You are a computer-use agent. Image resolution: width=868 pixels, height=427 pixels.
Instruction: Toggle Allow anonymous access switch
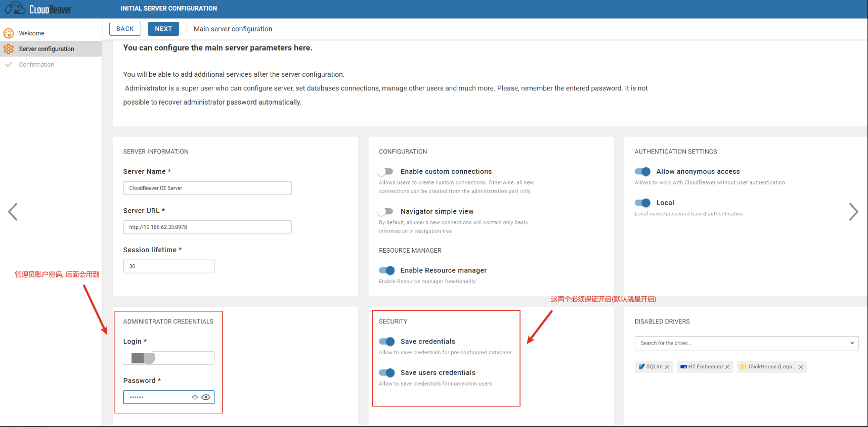pyautogui.click(x=642, y=172)
